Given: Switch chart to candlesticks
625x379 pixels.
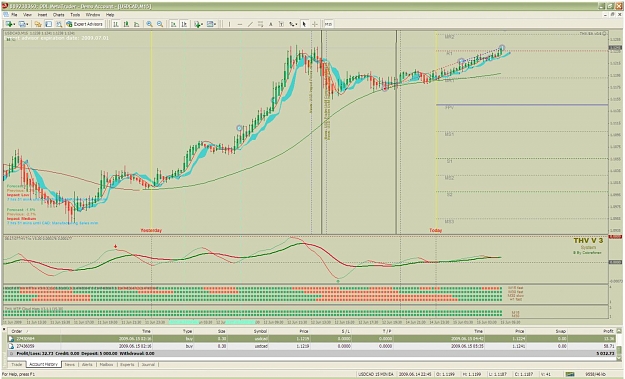Looking at the screenshot, I should [x=126, y=24].
